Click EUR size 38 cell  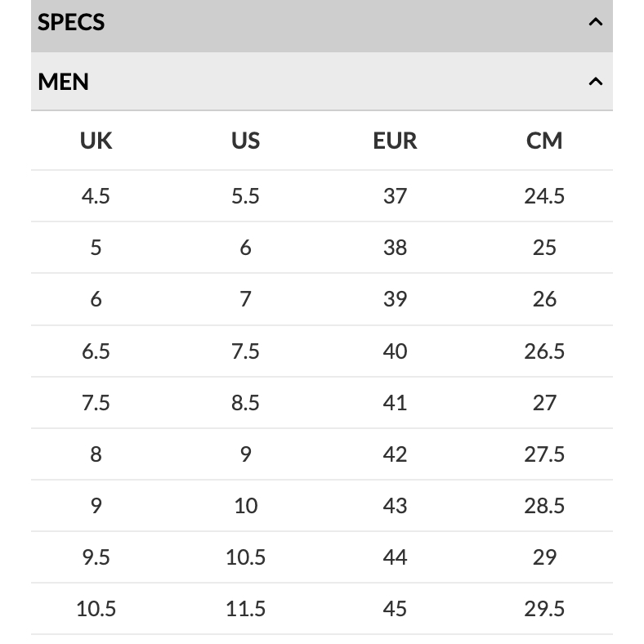pyautogui.click(x=395, y=248)
